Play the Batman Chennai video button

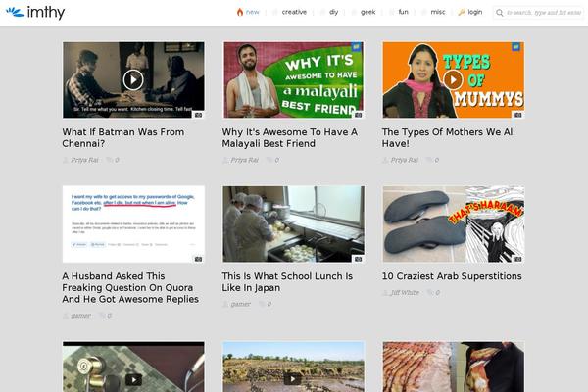[x=133, y=79]
